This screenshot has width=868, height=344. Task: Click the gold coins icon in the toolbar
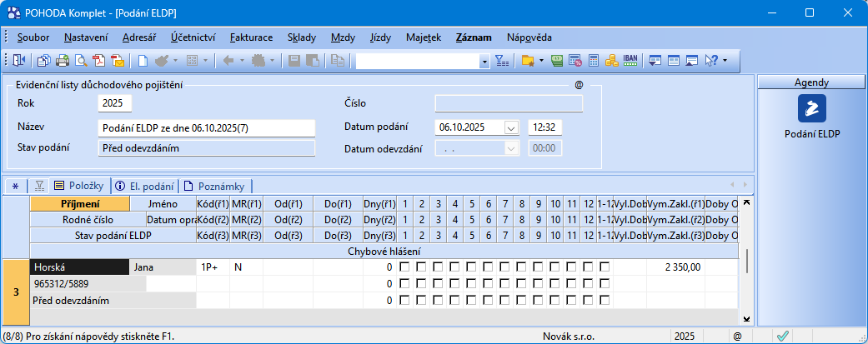coord(611,60)
